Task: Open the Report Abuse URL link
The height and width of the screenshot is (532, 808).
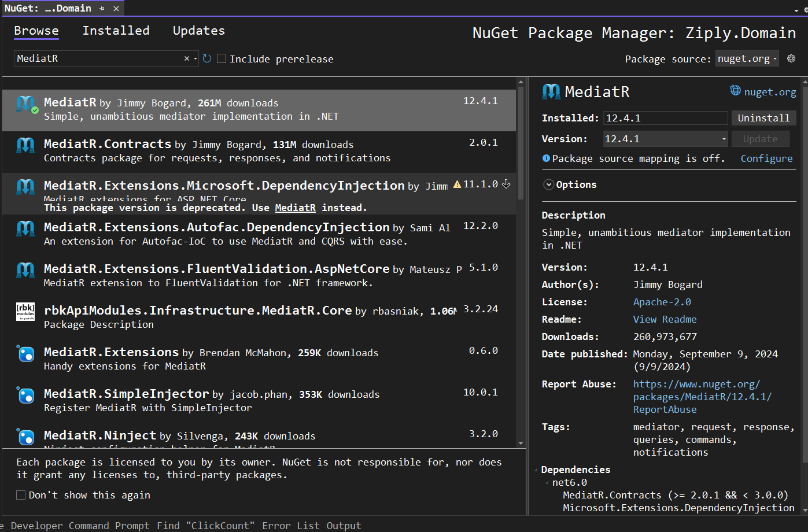Action: [x=702, y=397]
